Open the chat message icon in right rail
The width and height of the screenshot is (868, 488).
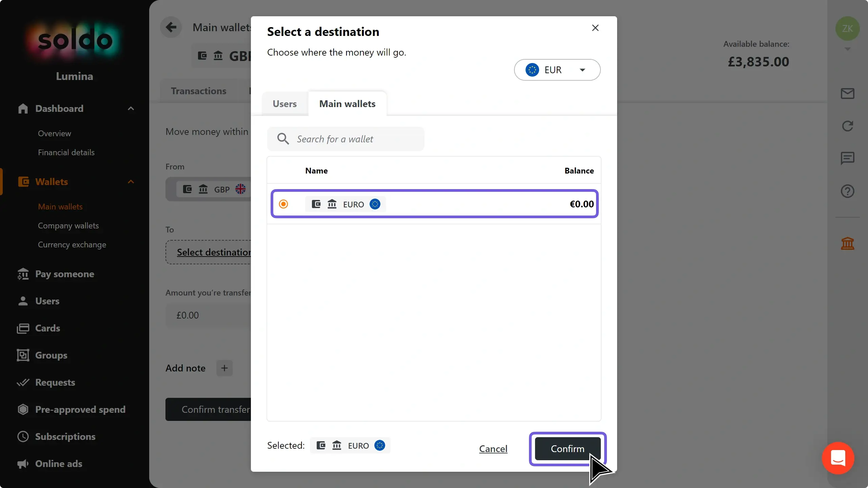coord(847,158)
